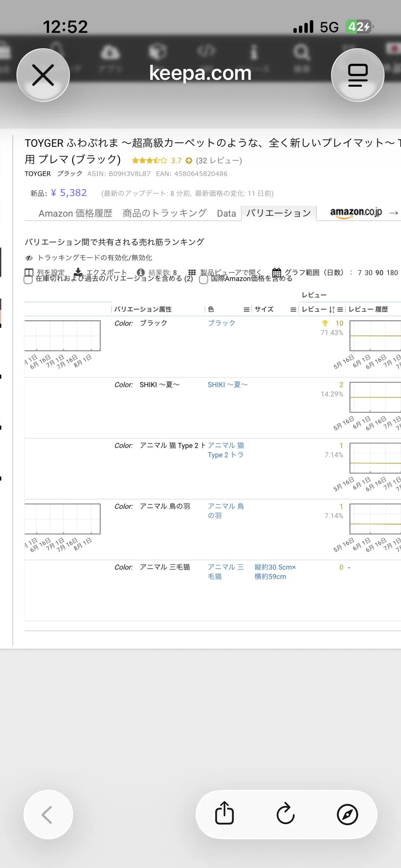Click the graph range calendar icon
This screenshot has height=868, width=401.
click(277, 272)
